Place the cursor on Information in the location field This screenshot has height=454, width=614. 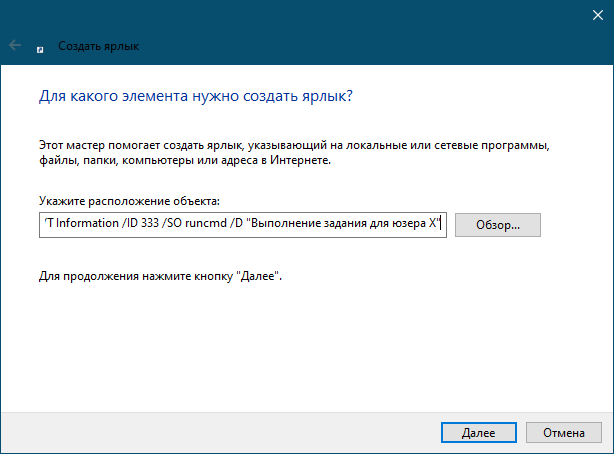coord(87,223)
